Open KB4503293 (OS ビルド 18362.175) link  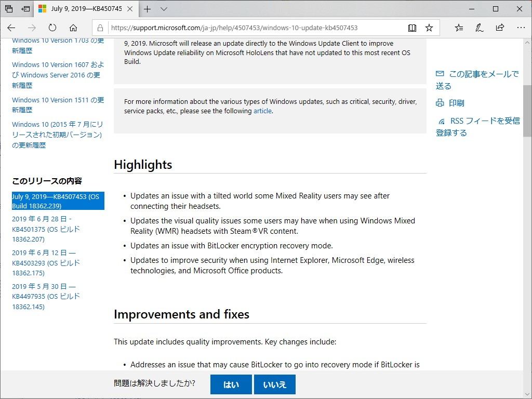click(x=46, y=263)
